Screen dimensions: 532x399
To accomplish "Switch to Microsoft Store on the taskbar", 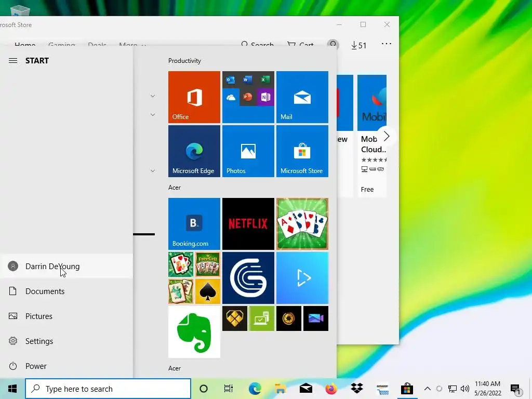I will click(x=407, y=389).
